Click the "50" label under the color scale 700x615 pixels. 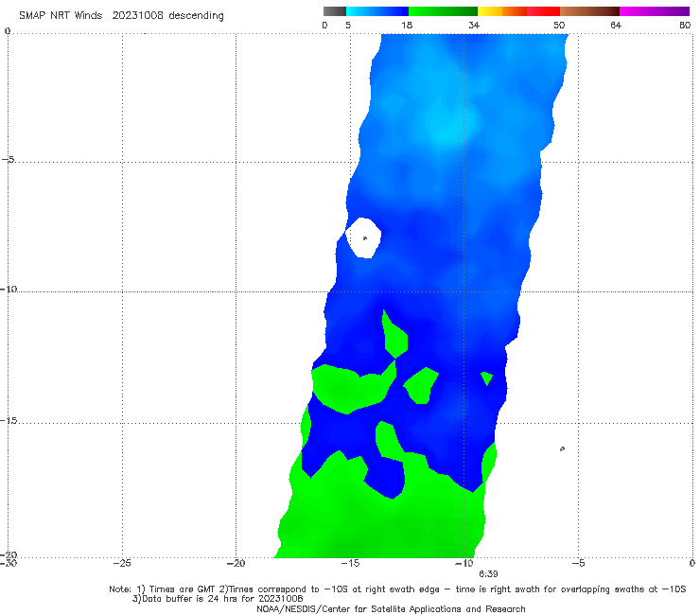(x=559, y=26)
